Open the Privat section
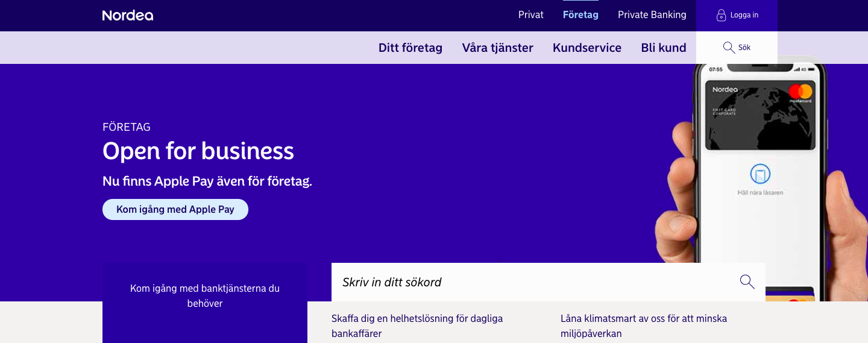 [531, 15]
